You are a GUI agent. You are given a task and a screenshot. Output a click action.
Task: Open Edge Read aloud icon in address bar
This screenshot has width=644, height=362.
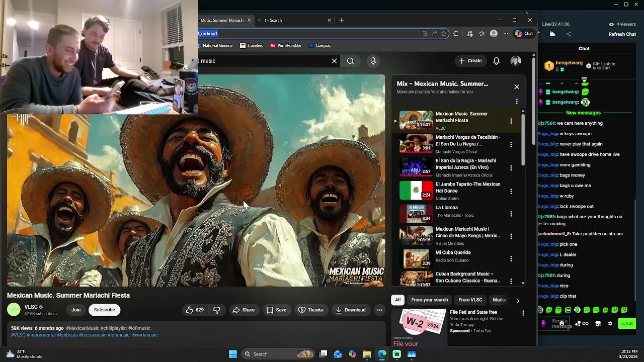click(x=434, y=34)
